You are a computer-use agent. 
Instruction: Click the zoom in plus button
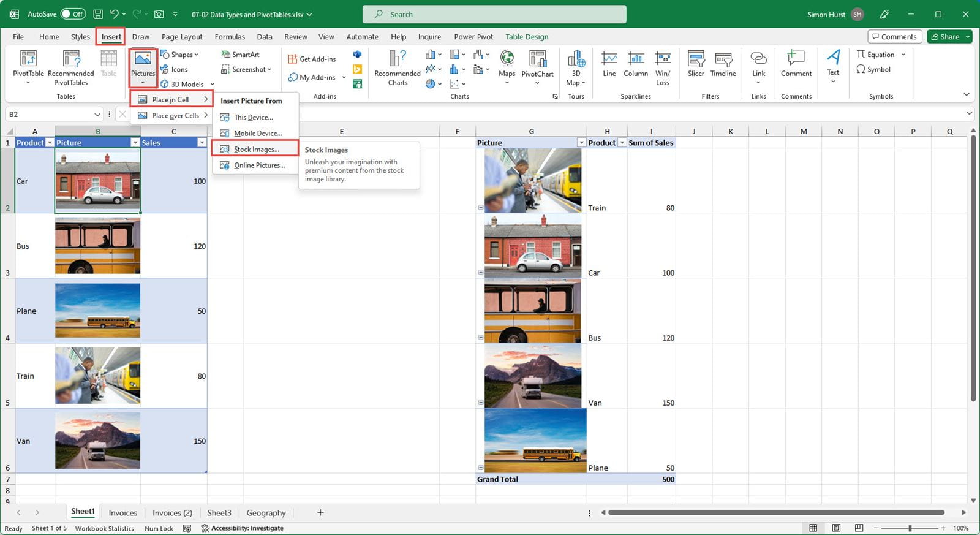coord(943,528)
